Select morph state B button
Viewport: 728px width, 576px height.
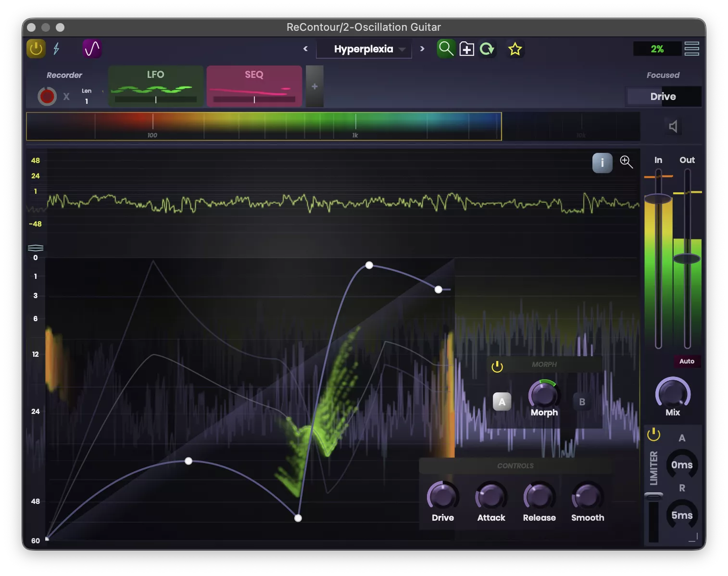(582, 401)
